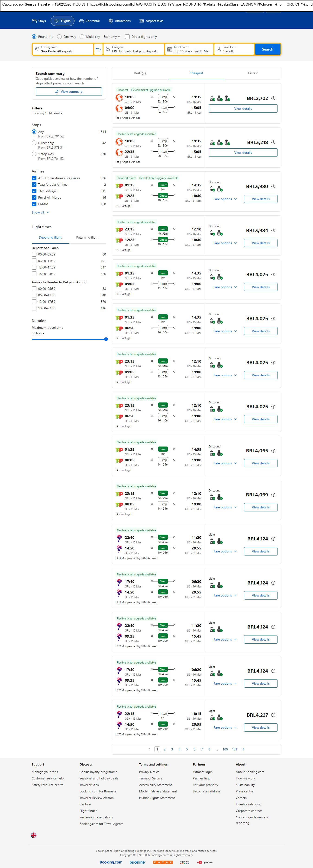Click the blue Search button
This screenshot has width=313, height=868.
(x=268, y=49)
